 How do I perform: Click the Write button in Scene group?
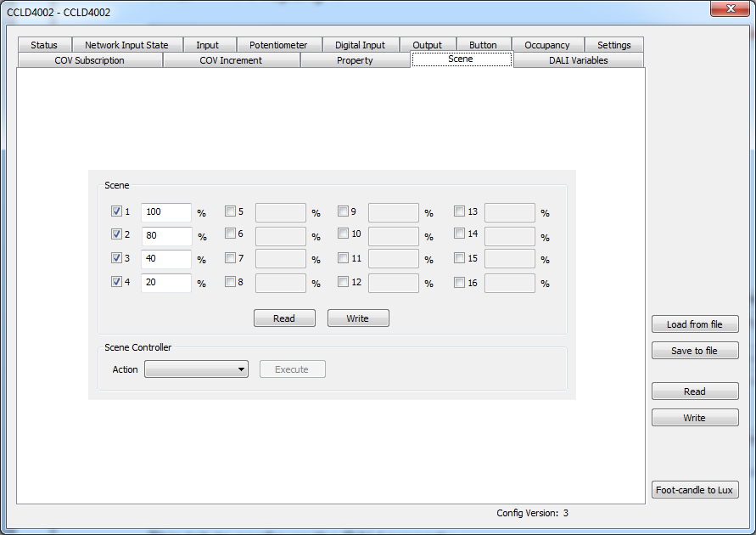[x=358, y=318]
